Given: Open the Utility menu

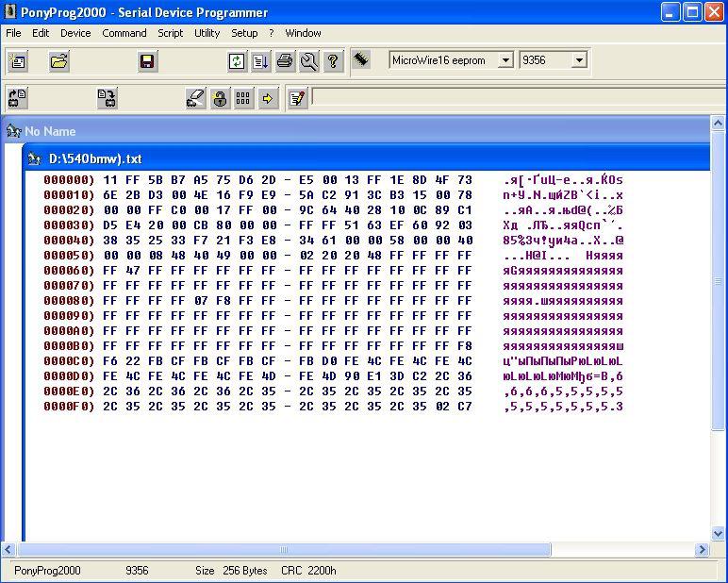Looking at the screenshot, I should [x=207, y=33].
